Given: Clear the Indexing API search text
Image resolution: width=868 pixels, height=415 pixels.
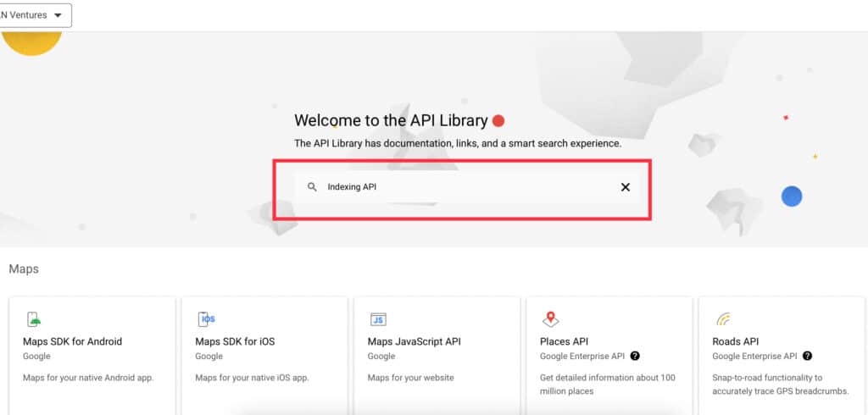Looking at the screenshot, I should click(626, 187).
